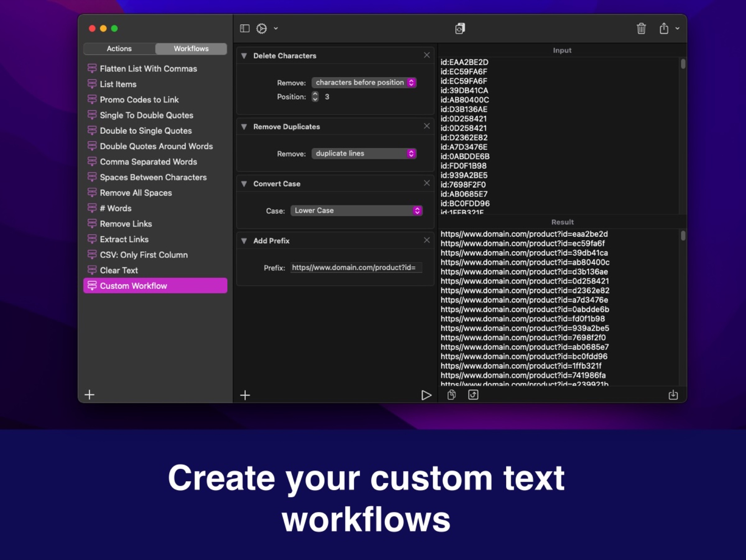
Task: Collapse the Delete Characters action
Action: [244, 56]
